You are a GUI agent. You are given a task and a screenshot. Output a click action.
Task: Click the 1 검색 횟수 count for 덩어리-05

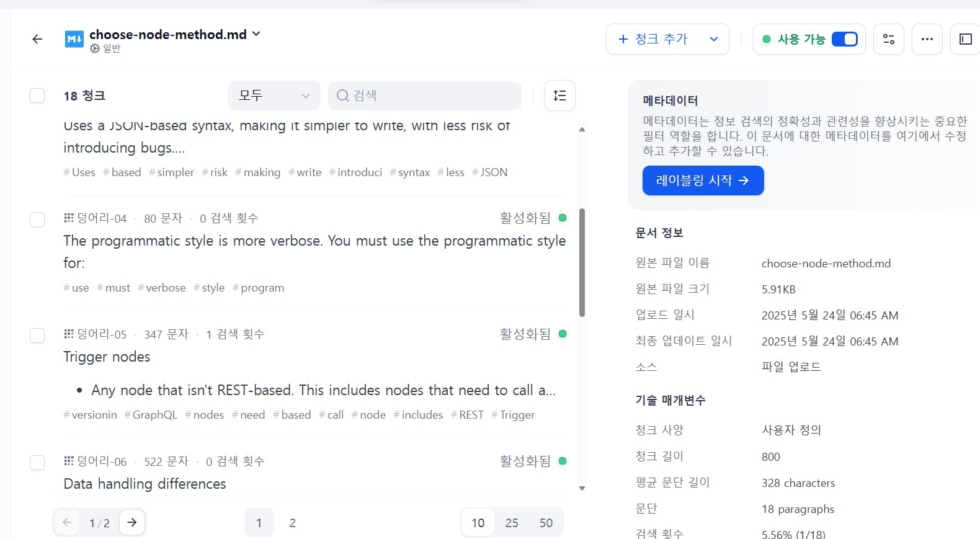(235, 334)
